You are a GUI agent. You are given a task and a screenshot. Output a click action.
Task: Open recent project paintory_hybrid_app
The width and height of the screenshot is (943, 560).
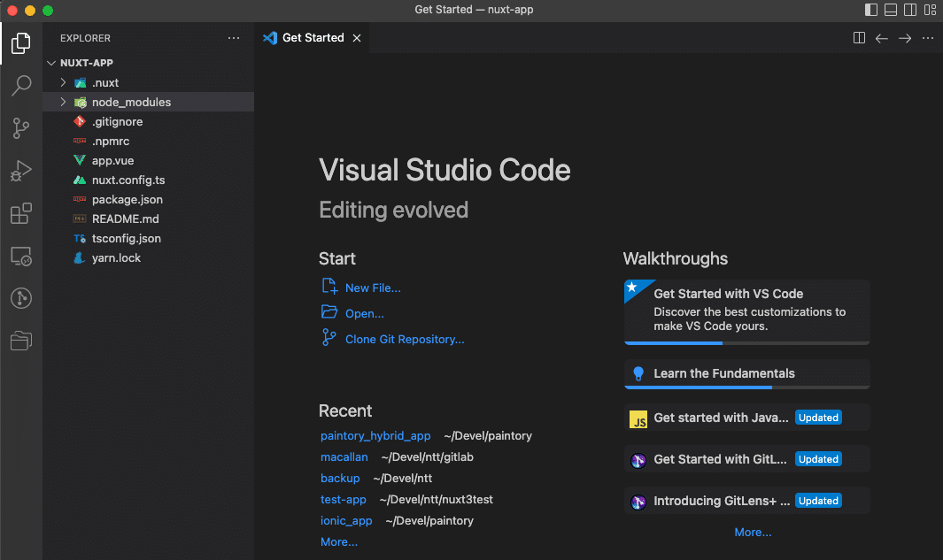click(x=375, y=435)
